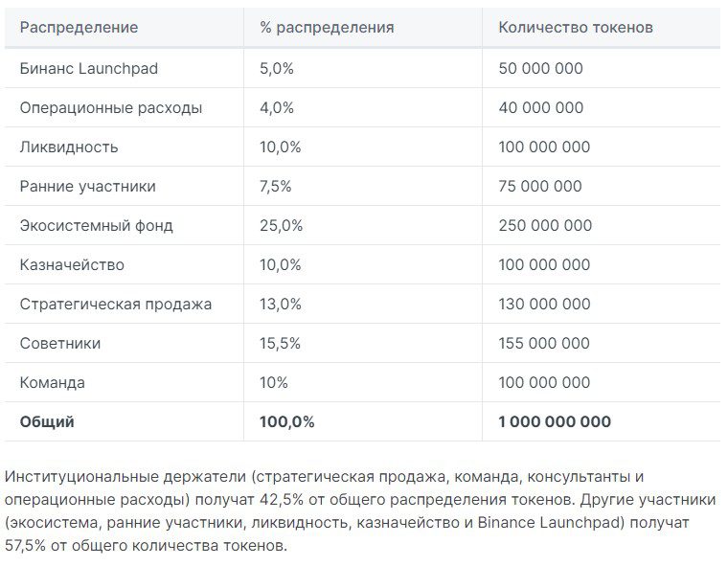The width and height of the screenshot is (728, 566).
Task: Click the "% распределения" column header
Action: tap(327, 28)
